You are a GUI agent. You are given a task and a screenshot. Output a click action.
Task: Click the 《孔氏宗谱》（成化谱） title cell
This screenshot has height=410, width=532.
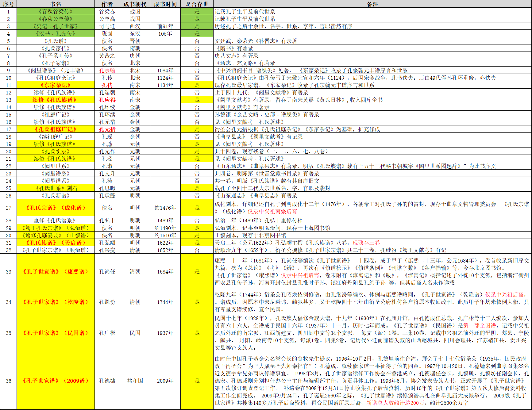pos(56,208)
